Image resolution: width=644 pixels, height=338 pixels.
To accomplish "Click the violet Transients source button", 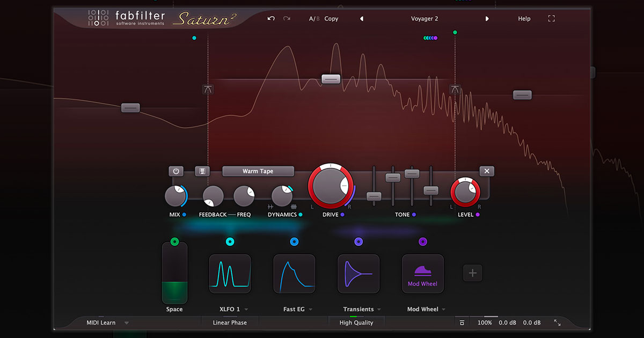I will tap(358, 242).
